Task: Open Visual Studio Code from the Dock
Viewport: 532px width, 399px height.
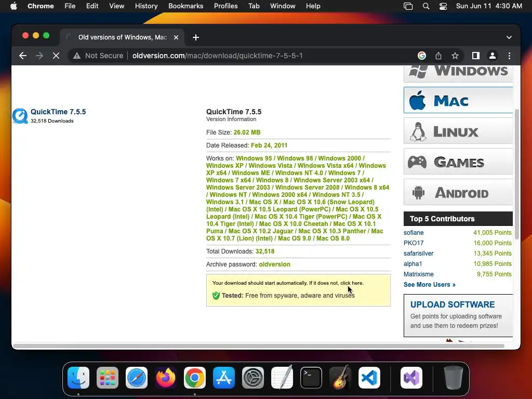Action: tap(369, 378)
